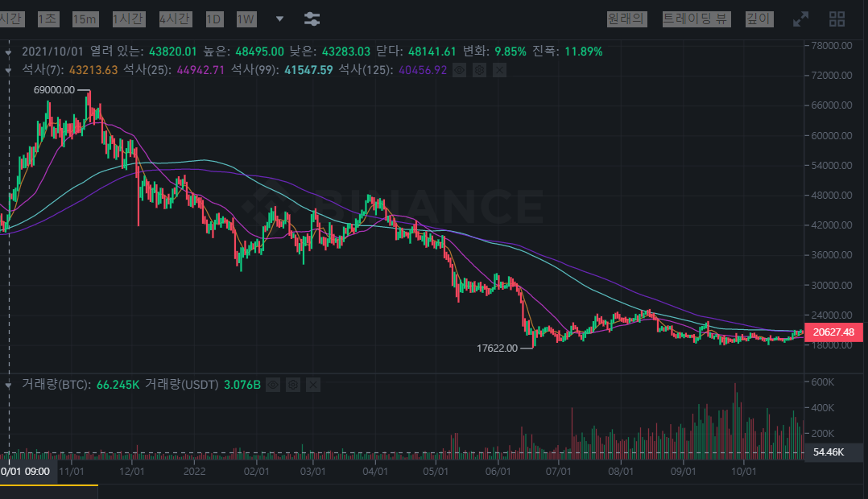Click the highlighted date label 0/01 09:00

[x=27, y=472]
